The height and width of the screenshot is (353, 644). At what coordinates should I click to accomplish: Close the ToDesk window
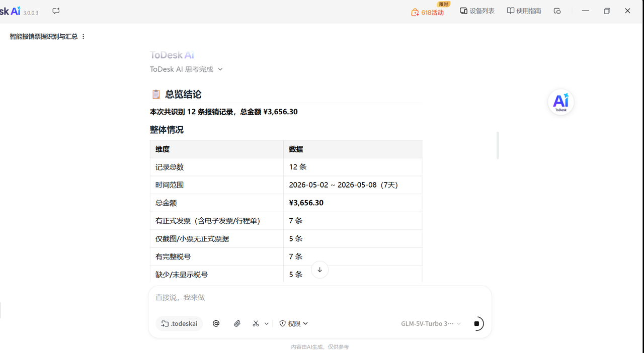pos(627,11)
